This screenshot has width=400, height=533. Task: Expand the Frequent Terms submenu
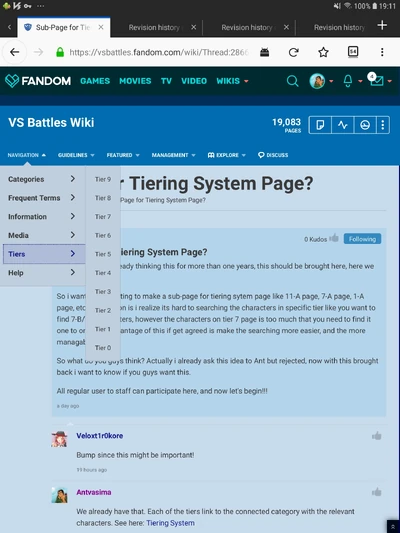[42, 198]
